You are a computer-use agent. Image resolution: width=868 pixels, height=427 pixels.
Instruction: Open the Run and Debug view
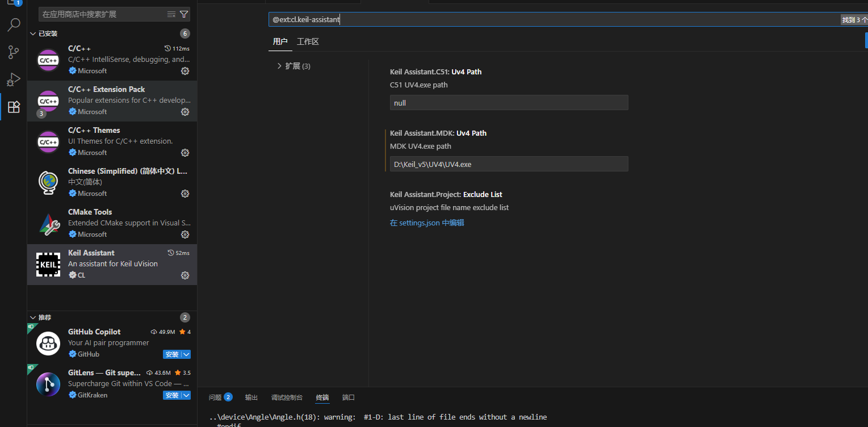[x=14, y=79]
